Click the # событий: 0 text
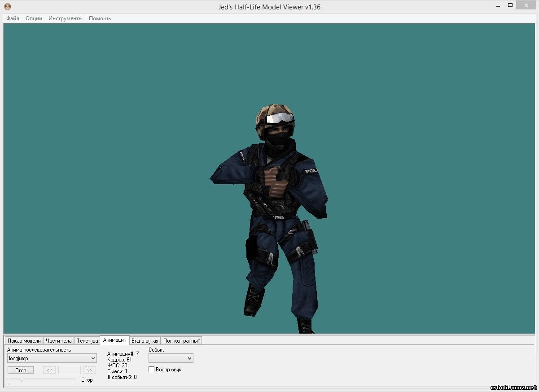Viewport: 539px width, 392px height. (x=122, y=377)
